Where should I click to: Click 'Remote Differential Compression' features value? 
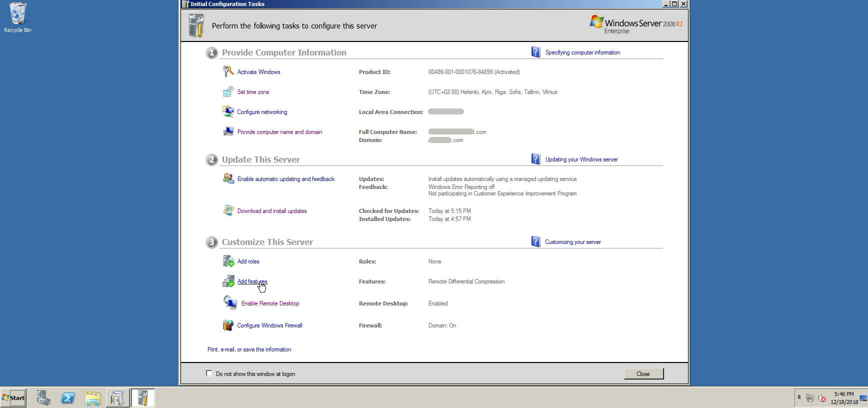pyautogui.click(x=466, y=281)
